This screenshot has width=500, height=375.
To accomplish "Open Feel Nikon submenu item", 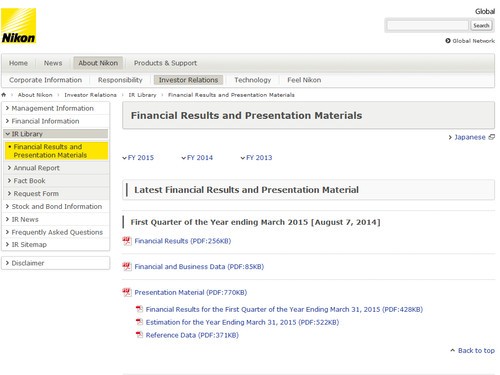I will (304, 80).
